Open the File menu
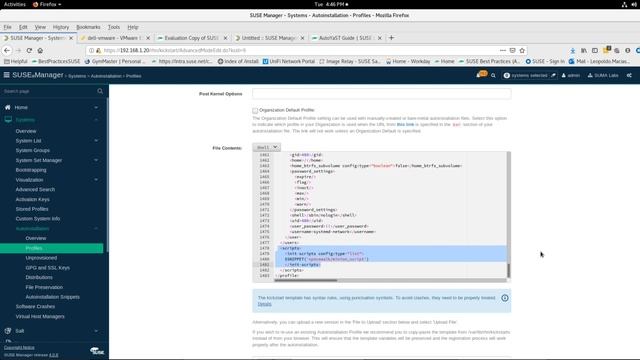640x360 pixels. click(7, 27)
